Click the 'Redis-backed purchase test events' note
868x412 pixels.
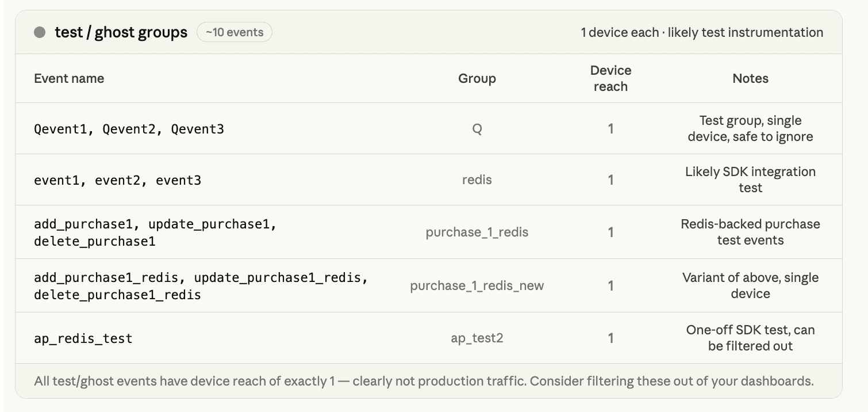[x=750, y=232]
